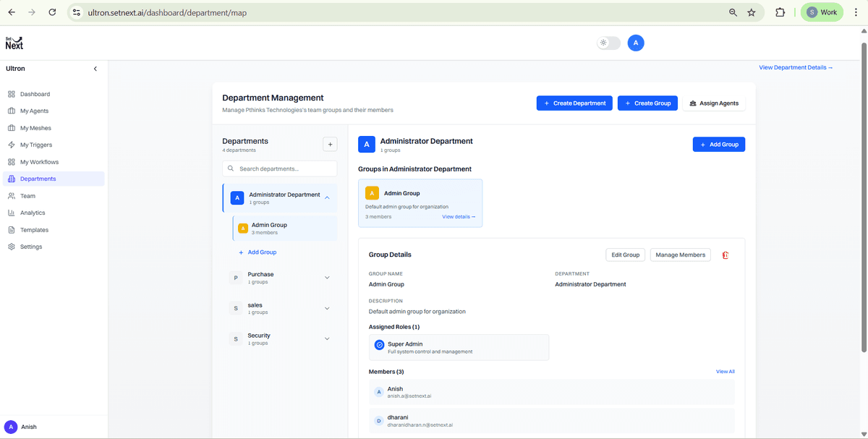Click the SetNext logo
868x439 pixels.
pos(14,43)
